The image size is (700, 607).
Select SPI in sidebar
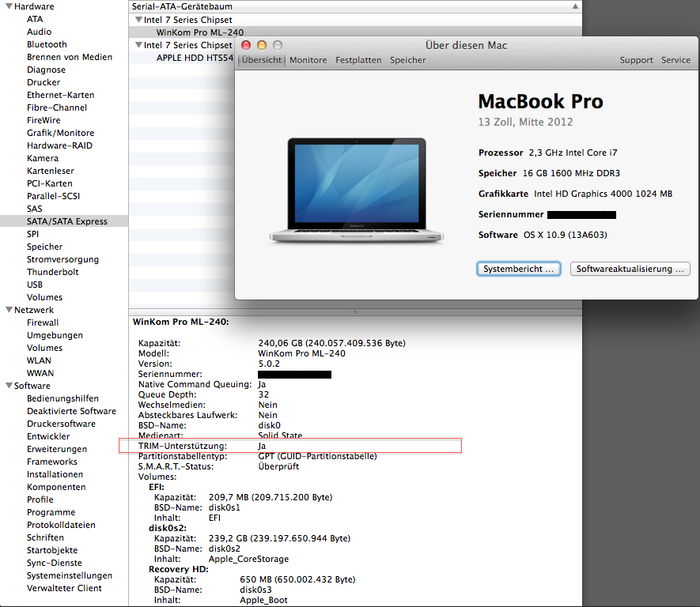[x=32, y=234]
